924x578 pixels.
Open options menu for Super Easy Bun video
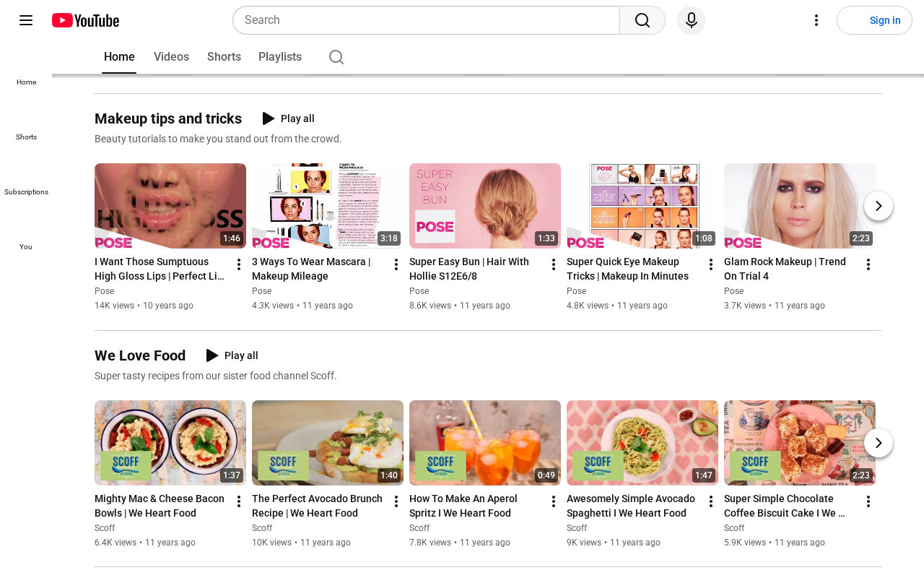(554, 264)
